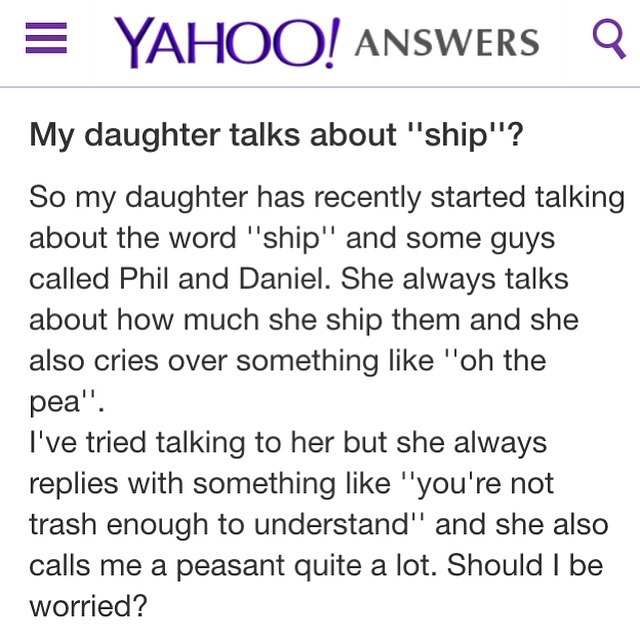The width and height of the screenshot is (640, 640).
Task: Click the ANSWERS wordmark in header
Action: [x=447, y=43]
